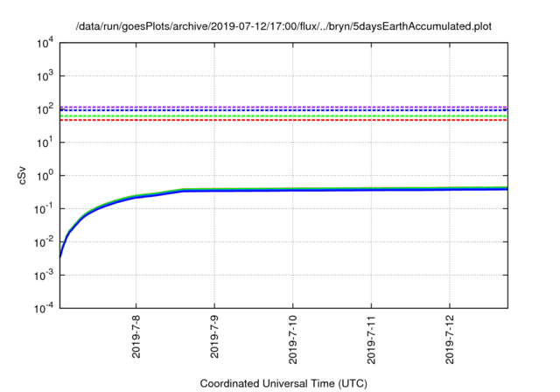Click the 10^-1 y-axis label

click(x=45, y=208)
